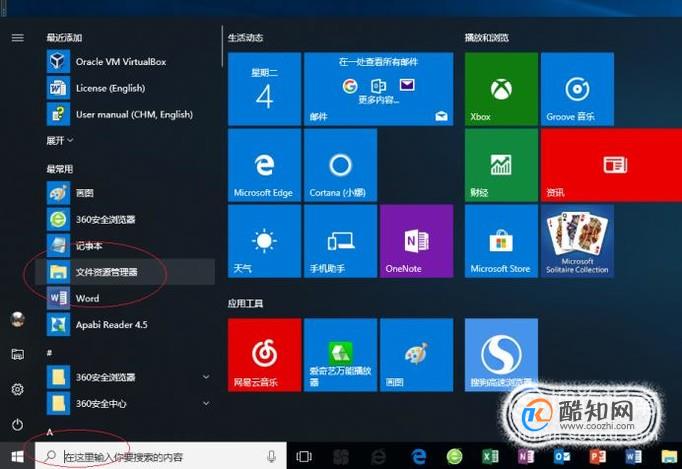Launch 网易云音乐 tile

(264, 355)
